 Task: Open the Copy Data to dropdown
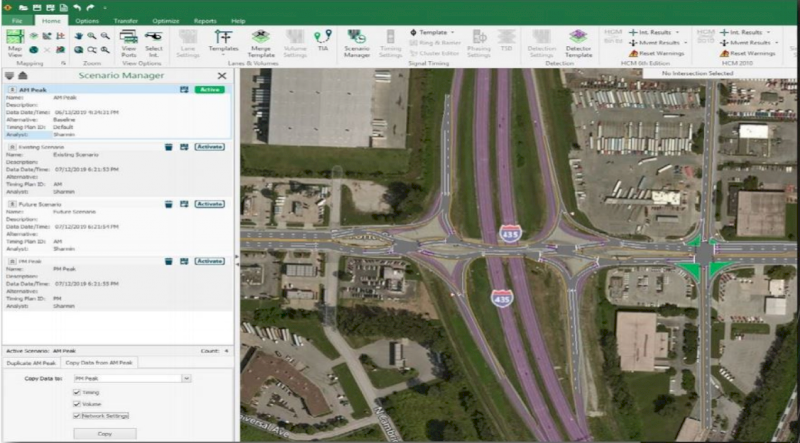coord(187,378)
